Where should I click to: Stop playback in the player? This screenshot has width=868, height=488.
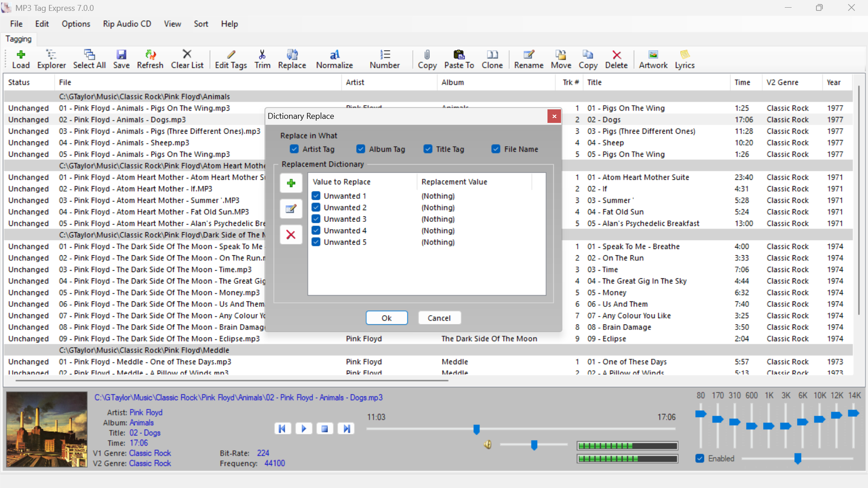pos(325,428)
